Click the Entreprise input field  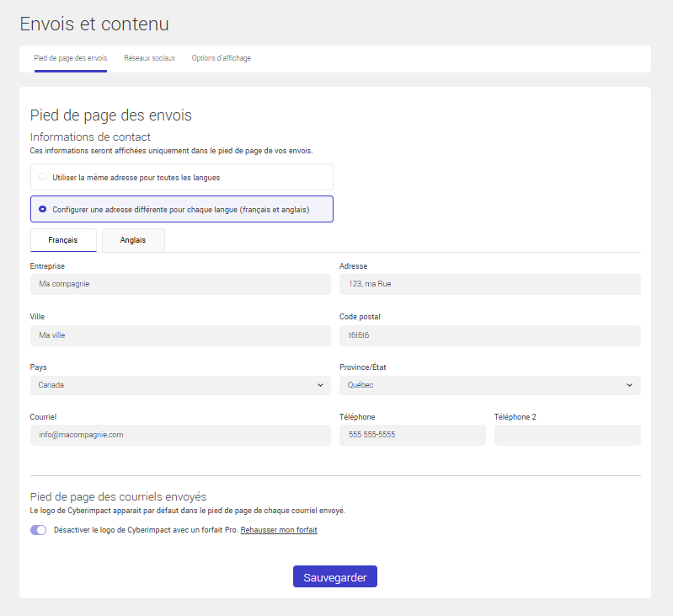[180, 284]
